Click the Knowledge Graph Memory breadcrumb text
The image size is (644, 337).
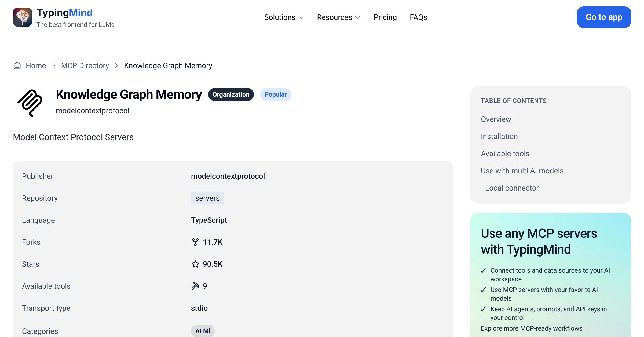tap(168, 65)
